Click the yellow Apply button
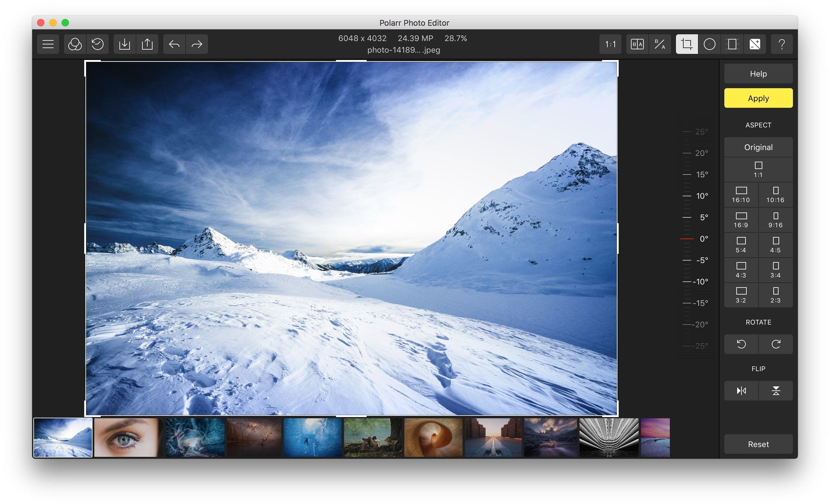The width and height of the screenshot is (830, 504). [x=758, y=98]
